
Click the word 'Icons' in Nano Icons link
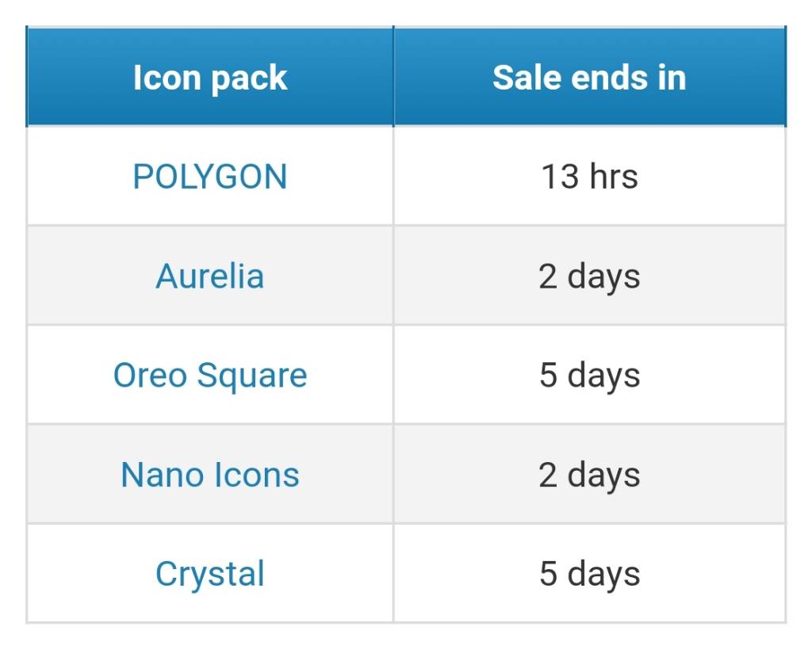[256, 475]
